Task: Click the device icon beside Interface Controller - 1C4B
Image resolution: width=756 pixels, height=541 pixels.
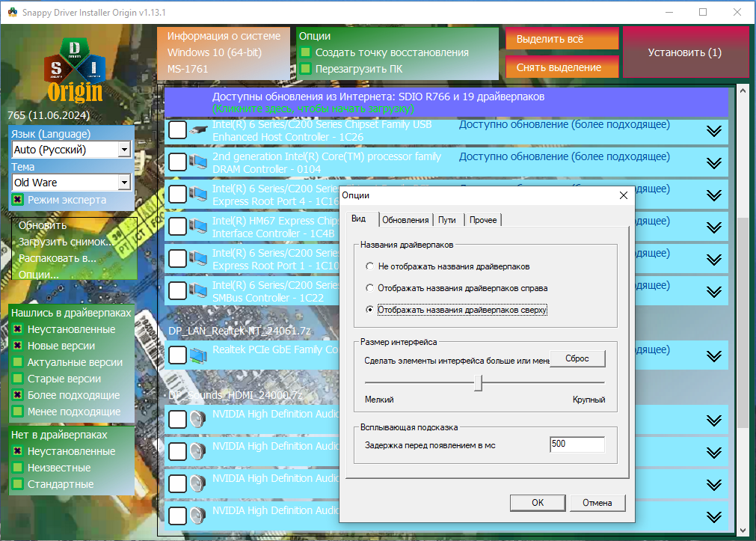Action: (x=197, y=226)
